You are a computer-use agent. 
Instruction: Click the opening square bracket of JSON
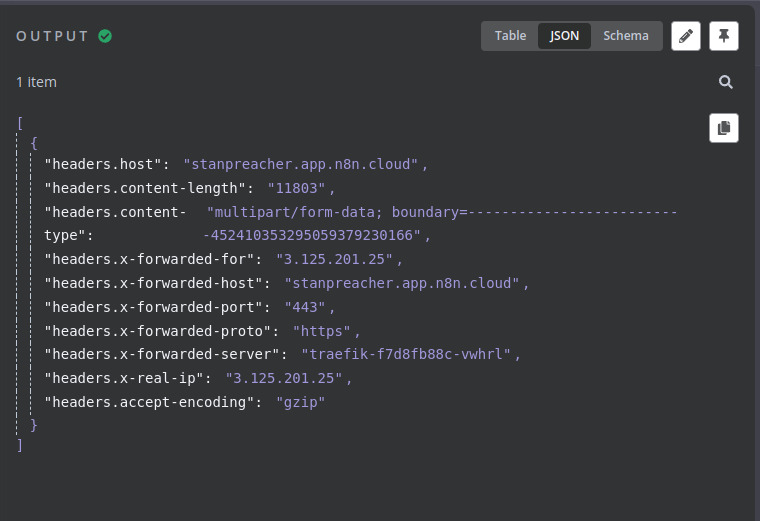click(20, 123)
